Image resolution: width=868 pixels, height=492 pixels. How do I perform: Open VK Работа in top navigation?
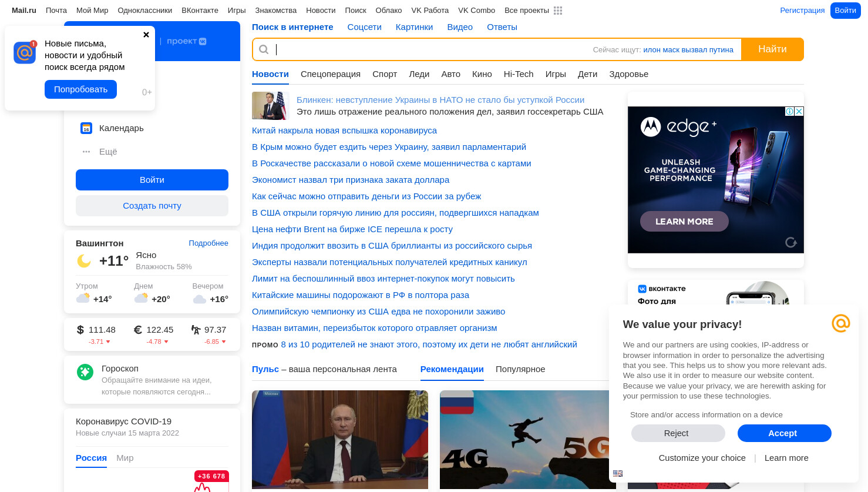430,11
